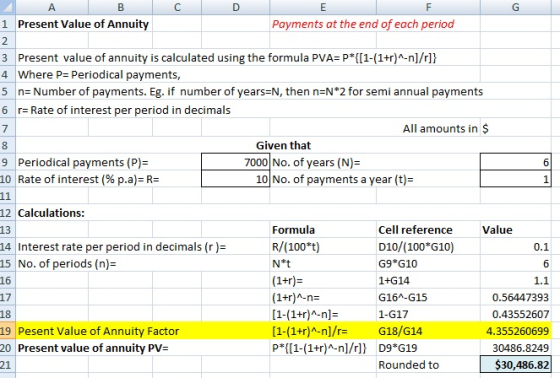Click formula text 'R/(100*t)'
The height and width of the screenshot is (378, 560).
[296, 247]
